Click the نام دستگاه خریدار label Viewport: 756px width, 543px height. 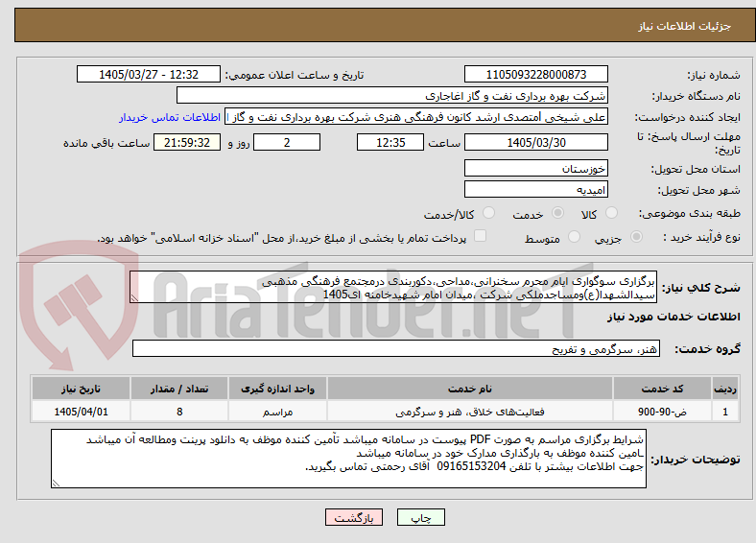tap(697, 97)
